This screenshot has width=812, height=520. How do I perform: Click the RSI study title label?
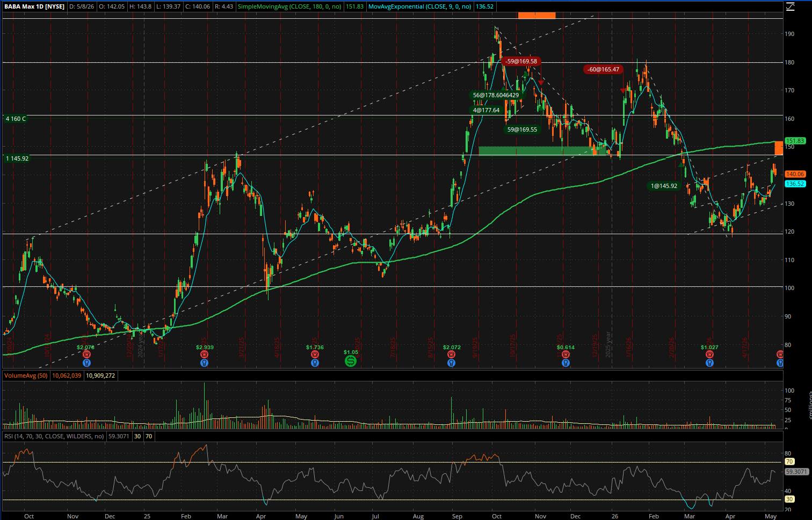pyautogui.click(x=54, y=436)
